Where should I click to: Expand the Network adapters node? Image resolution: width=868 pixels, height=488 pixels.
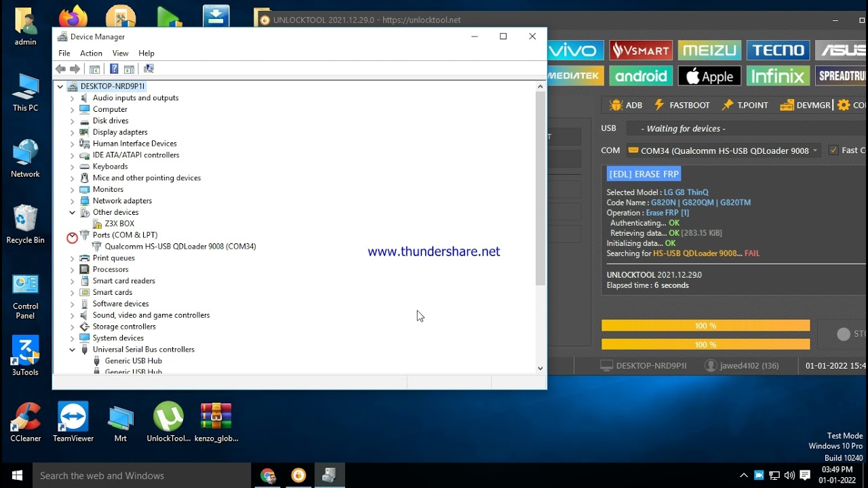(x=73, y=201)
